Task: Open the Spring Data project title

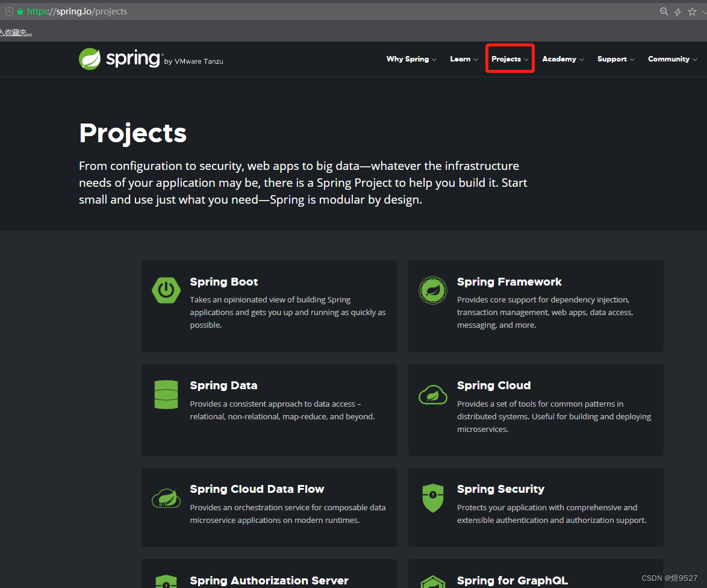Action: (223, 386)
